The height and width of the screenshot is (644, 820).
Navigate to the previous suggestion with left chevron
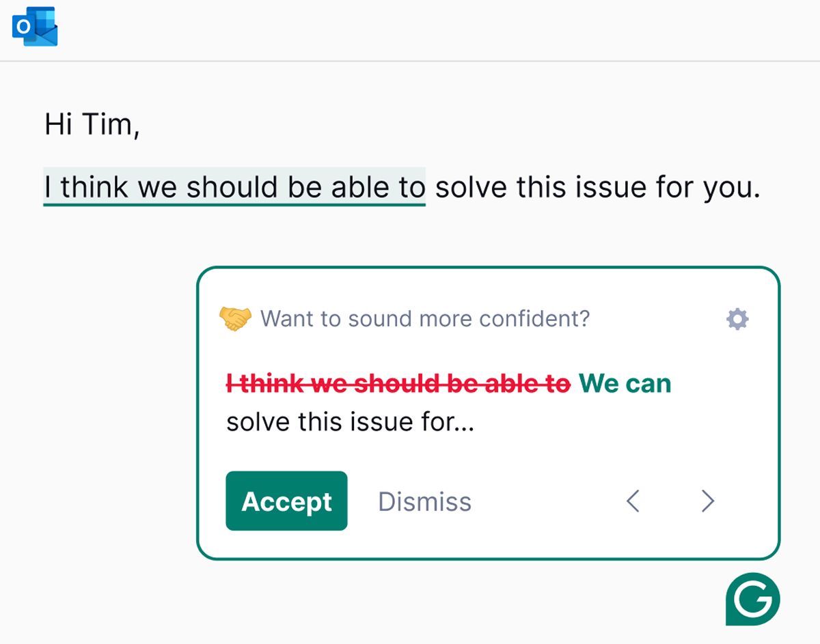pos(633,501)
